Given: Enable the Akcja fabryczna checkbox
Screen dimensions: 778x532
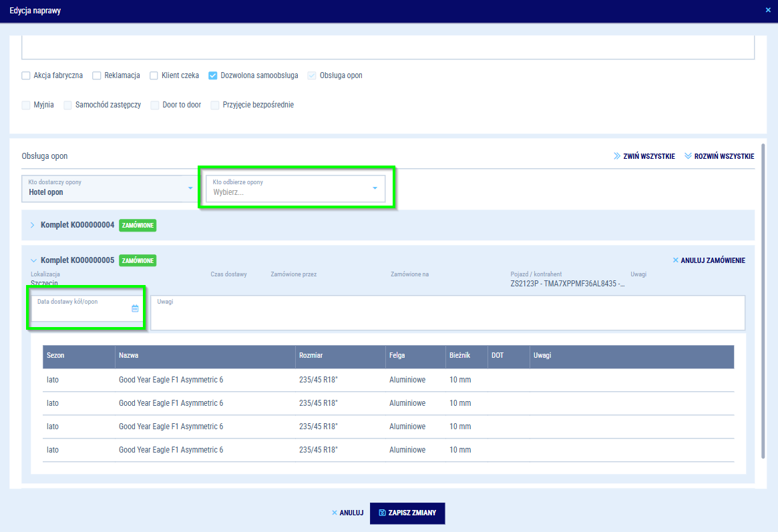Looking at the screenshot, I should click(26, 75).
